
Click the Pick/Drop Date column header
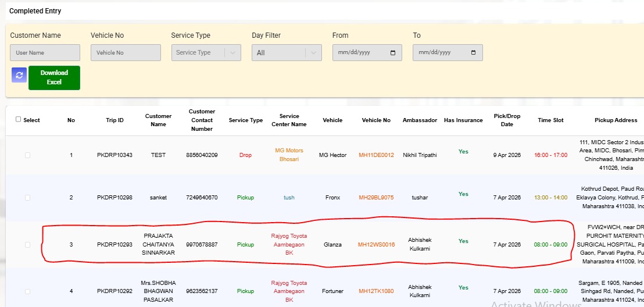pyautogui.click(x=507, y=120)
